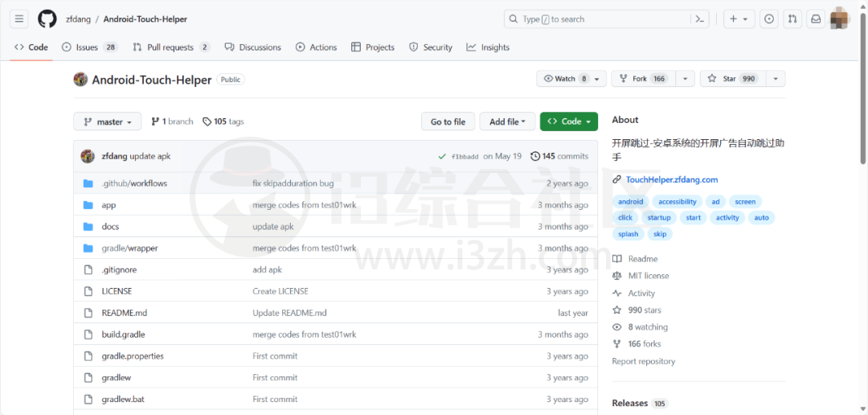Open pull requests icon in header

pos(792,18)
